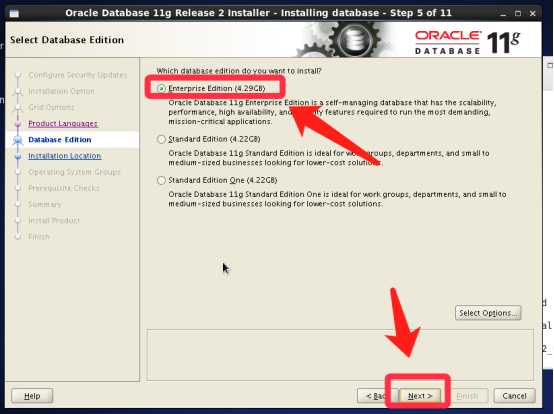Click 'Operating System Groups' sidebar step

pos(74,172)
